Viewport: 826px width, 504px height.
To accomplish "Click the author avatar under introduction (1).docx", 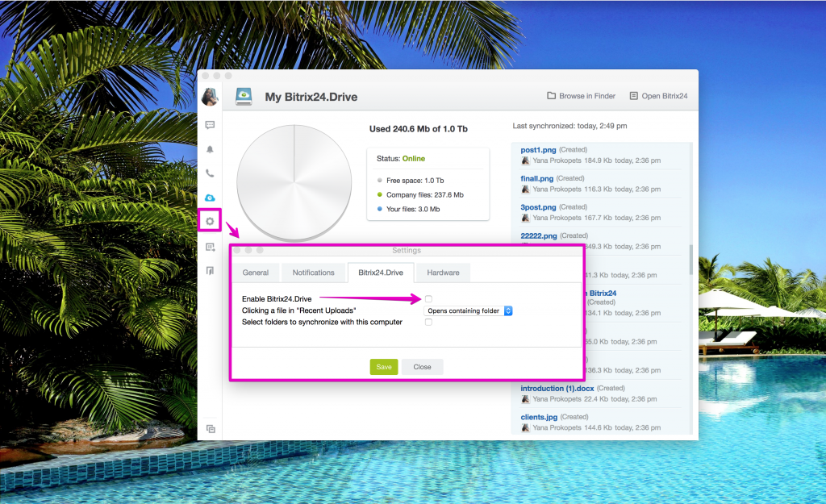I will [525, 399].
